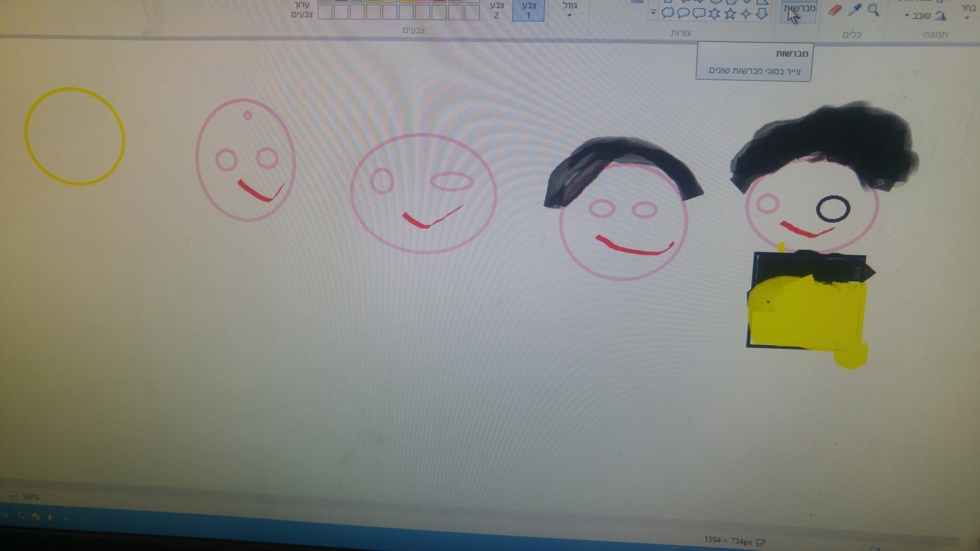Choose the down arrow shape
Image resolution: width=980 pixels, height=551 pixels.
pos(762,14)
